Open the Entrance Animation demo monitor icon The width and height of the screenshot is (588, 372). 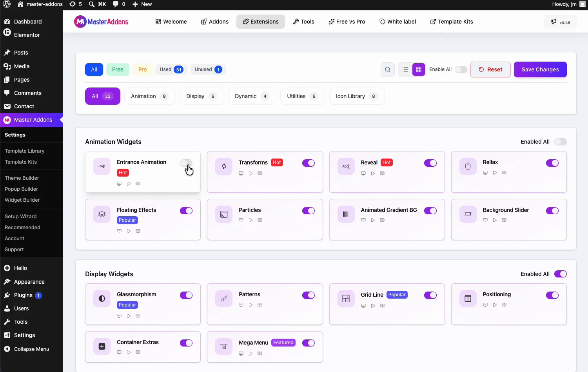[119, 184]
